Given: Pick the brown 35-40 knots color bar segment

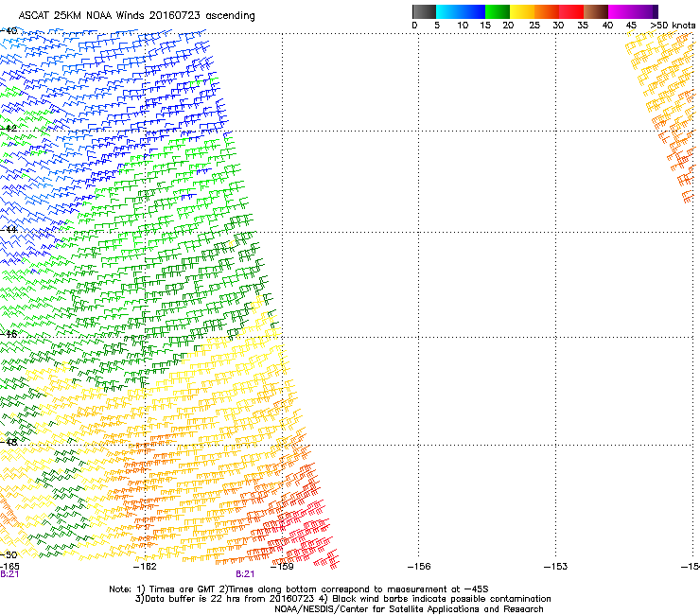Looking at the screenshot, I should tap(596, 11).
